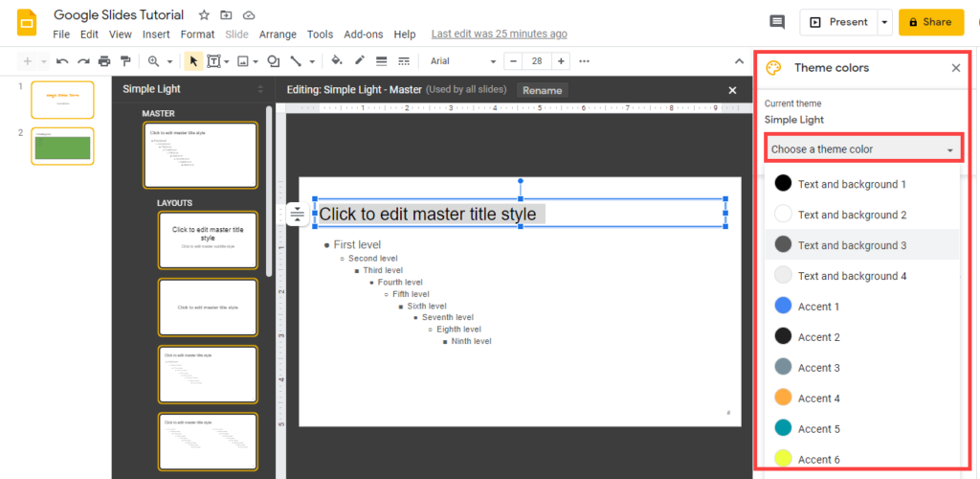Close the Theme colors panel

pyautogui.click(x=956, y=68)
